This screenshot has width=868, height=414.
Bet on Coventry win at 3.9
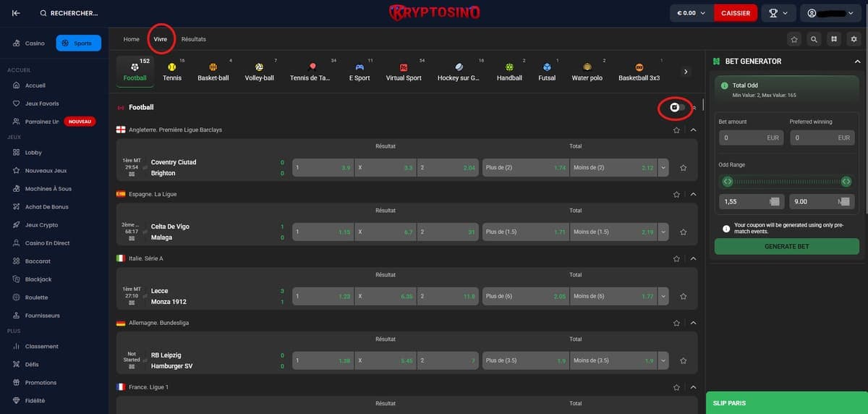pos(323,168)
